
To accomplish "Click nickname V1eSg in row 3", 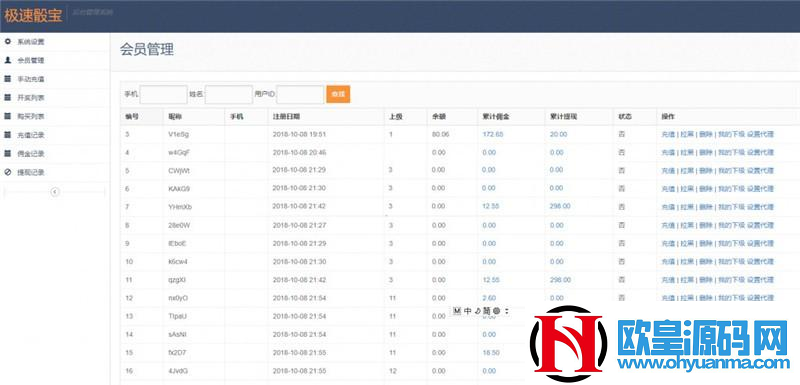I will point(178,134).
